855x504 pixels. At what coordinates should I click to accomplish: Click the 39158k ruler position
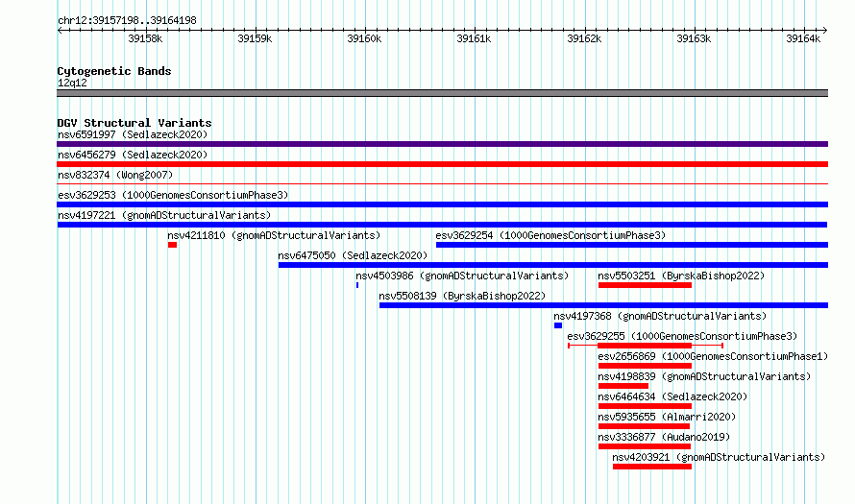point(145,38)
